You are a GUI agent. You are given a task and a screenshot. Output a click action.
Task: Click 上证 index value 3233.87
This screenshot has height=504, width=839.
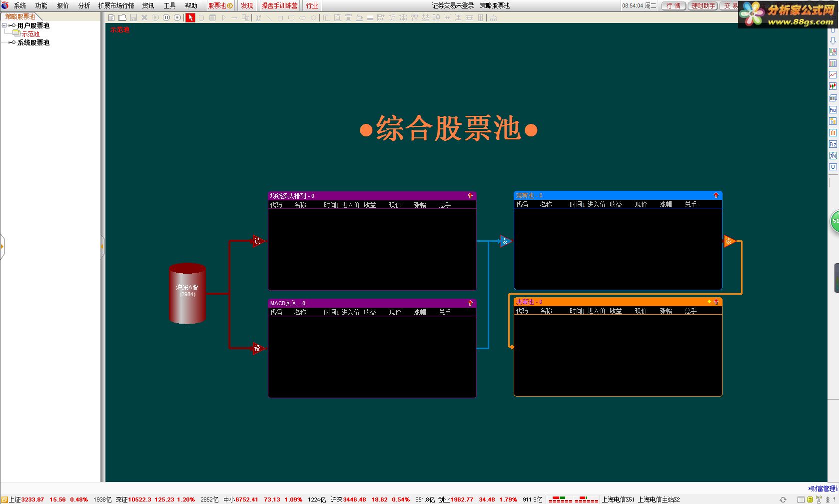(33, 500)
